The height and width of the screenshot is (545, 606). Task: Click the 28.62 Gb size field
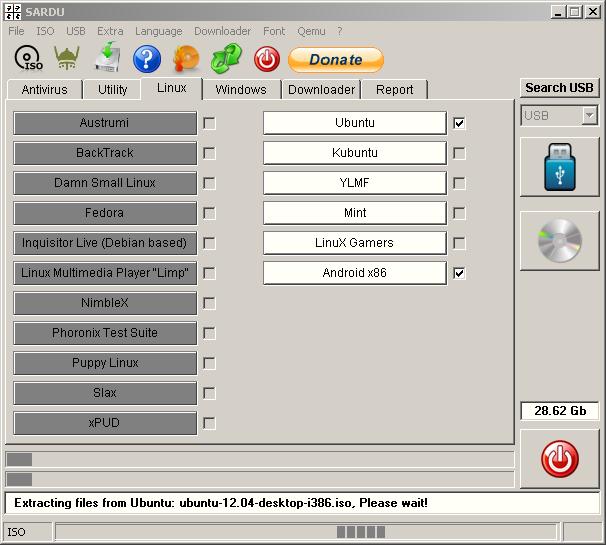pos(560,411)
